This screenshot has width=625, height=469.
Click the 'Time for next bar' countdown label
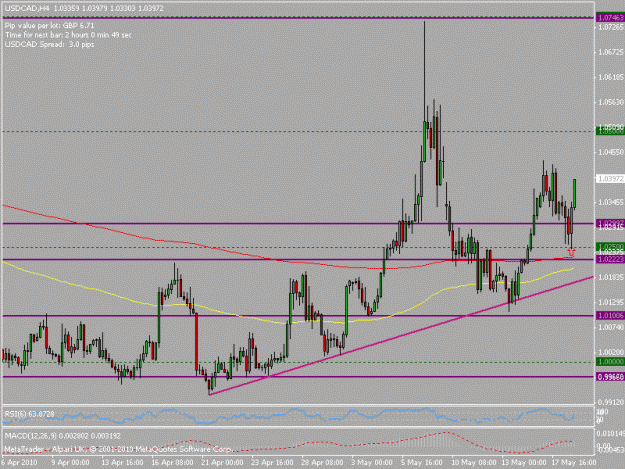(x=68, y=35)
